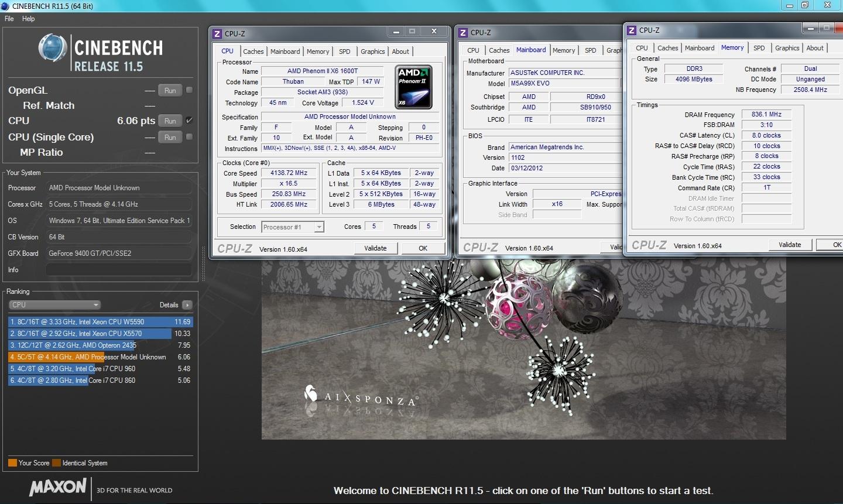Viewport: 843px width, 504px height.
Task: Uncheck the CPU test checkbox
Action: [189, 121]
